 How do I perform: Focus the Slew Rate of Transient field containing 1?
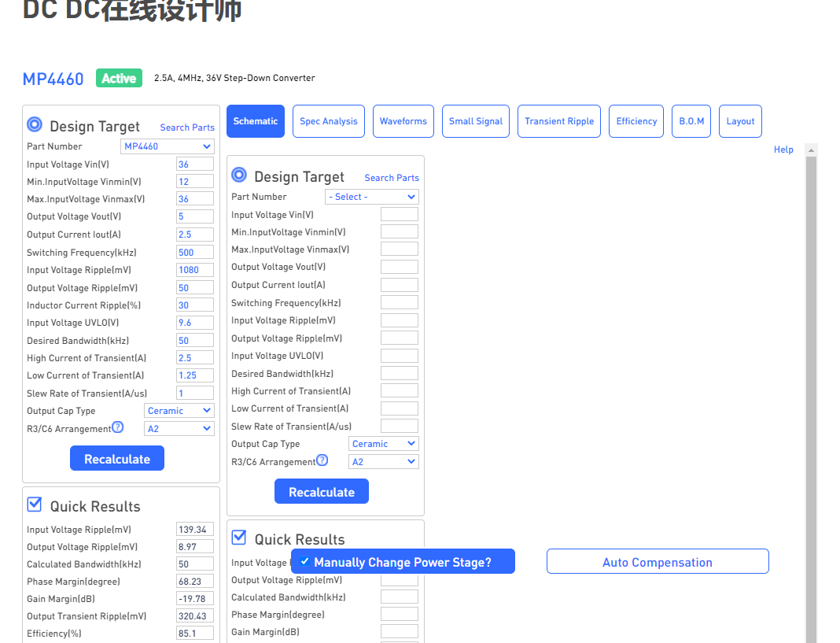[x=195, y=393]
